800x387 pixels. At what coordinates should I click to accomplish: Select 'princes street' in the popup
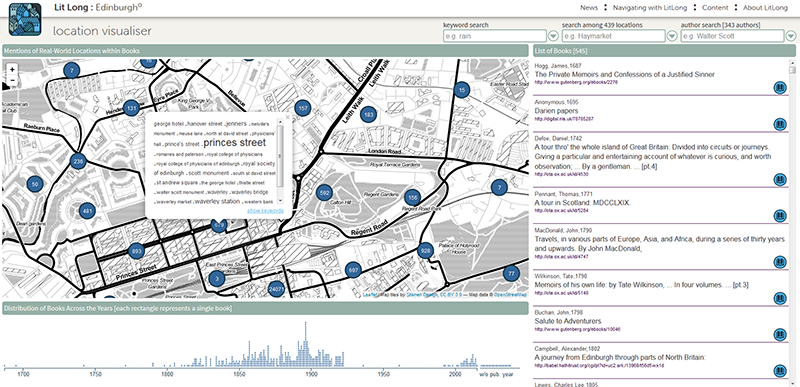pyautogui.click(x=234, y=143)
